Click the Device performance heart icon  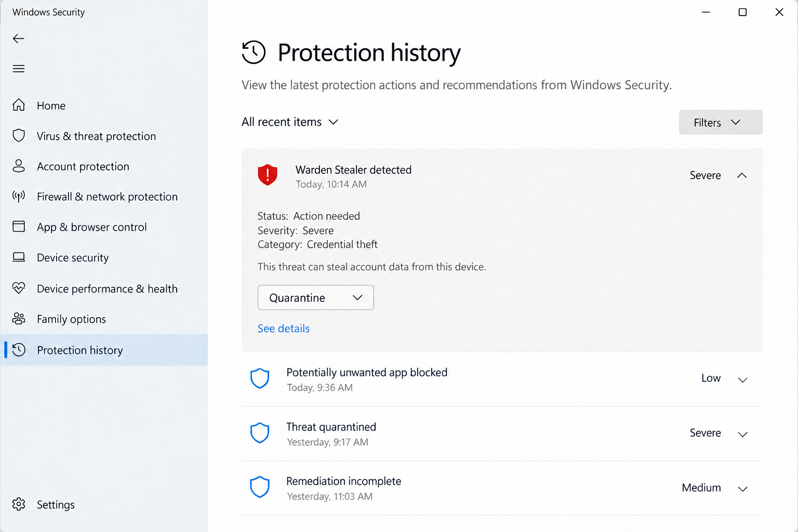coord(19,288)
